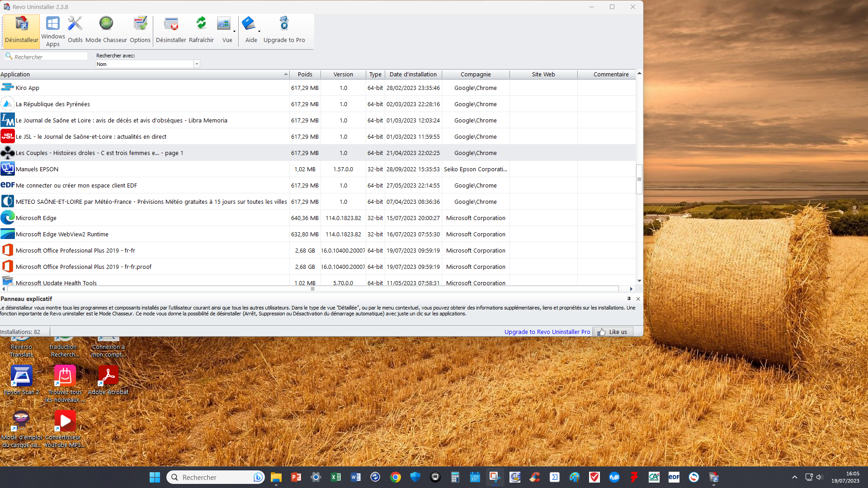
Task: Open the Options dialog
Action: [140, 31]
